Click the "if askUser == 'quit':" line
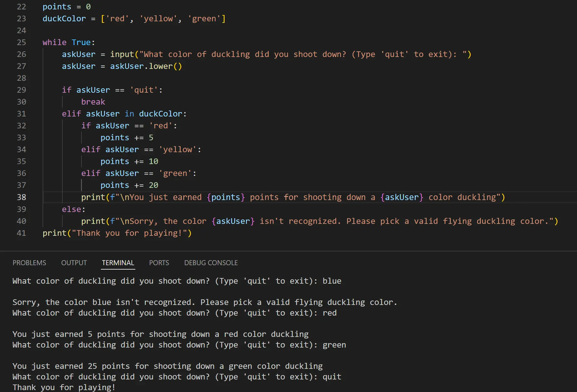Viewport: 577px width, 392px height. pos(112,90)
